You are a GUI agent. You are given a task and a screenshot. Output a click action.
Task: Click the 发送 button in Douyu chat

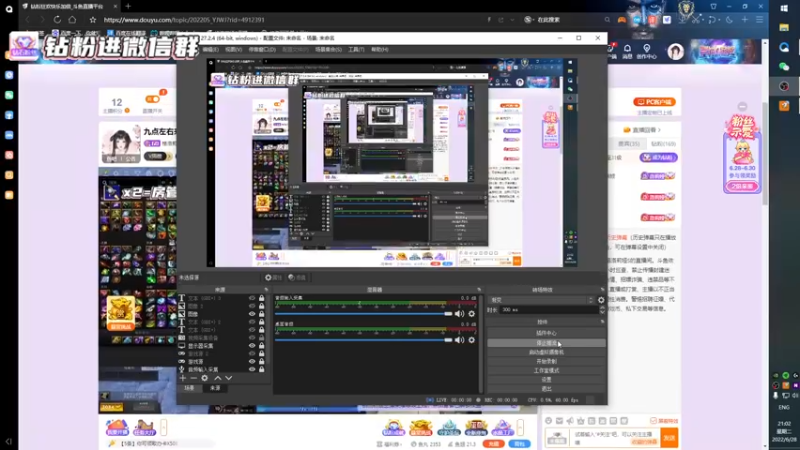[x=669, y=438]
